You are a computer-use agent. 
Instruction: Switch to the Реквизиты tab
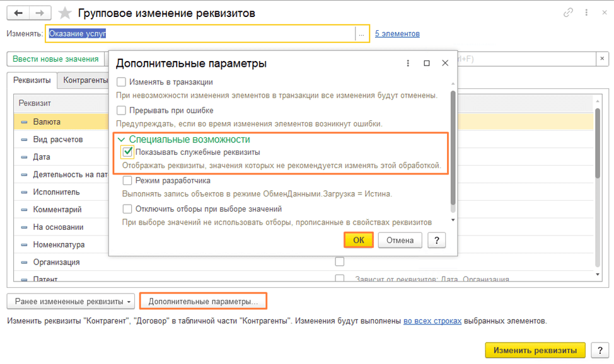point(32,81)
